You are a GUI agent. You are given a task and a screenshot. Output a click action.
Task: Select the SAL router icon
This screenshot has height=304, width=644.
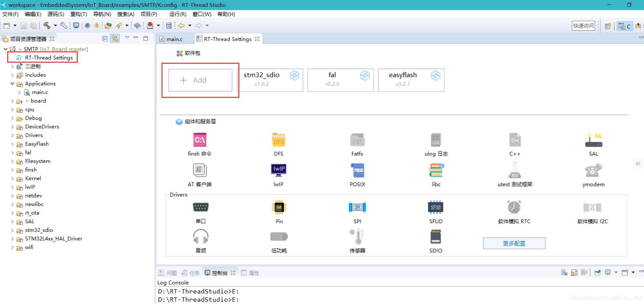(x=593, y=140)
